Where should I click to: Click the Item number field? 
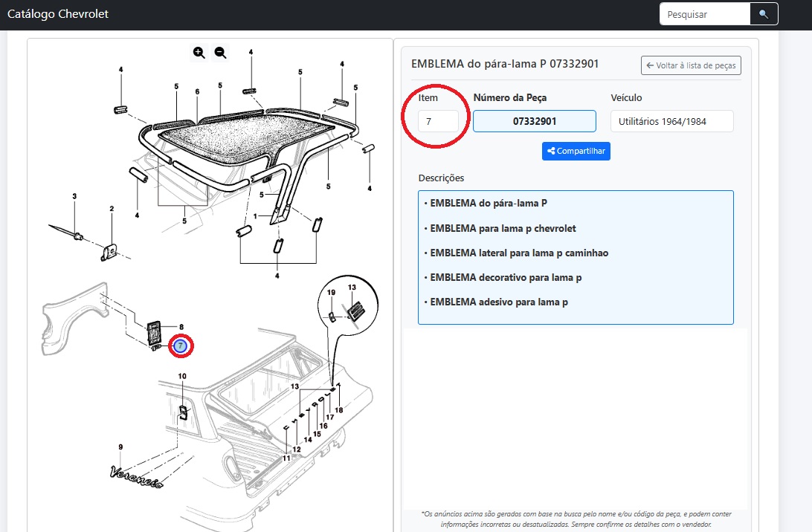tap(438, 121)
